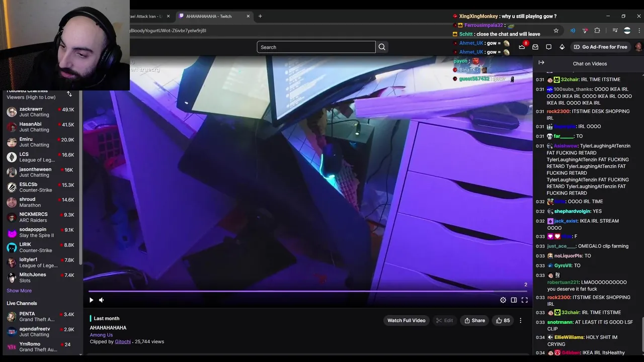644x362 pixels.
Task: Click chat username snotrmann
Action: 559,322
